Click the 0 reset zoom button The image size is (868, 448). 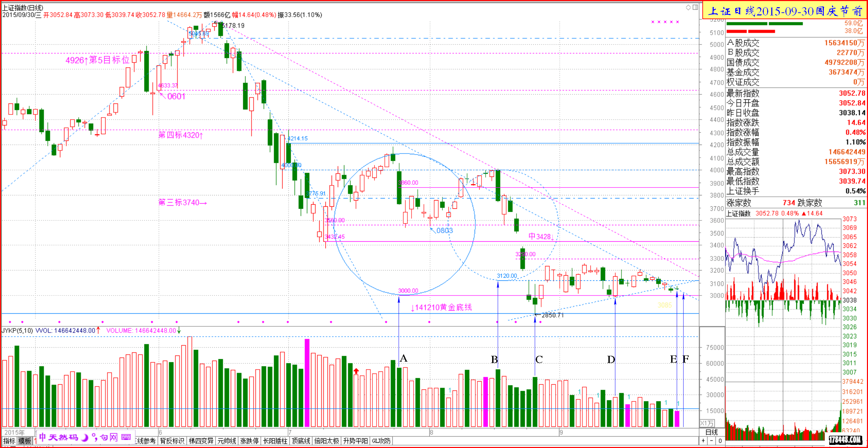[720, 441]
